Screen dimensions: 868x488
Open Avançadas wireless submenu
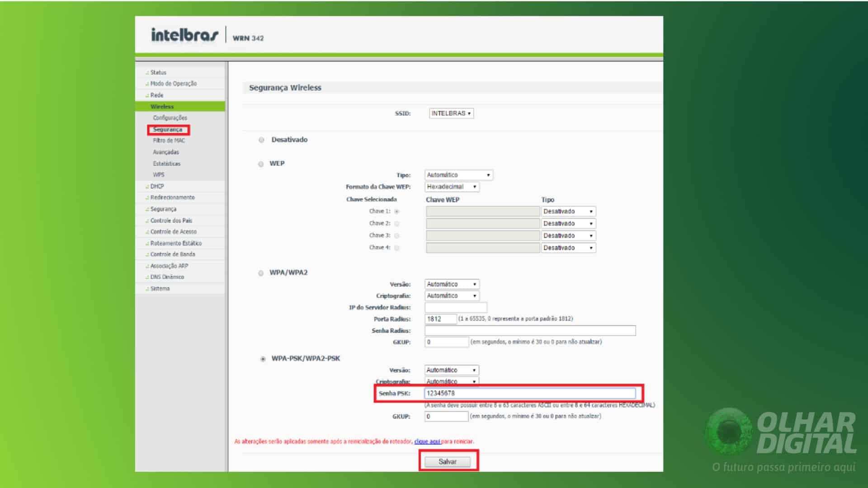166,152
